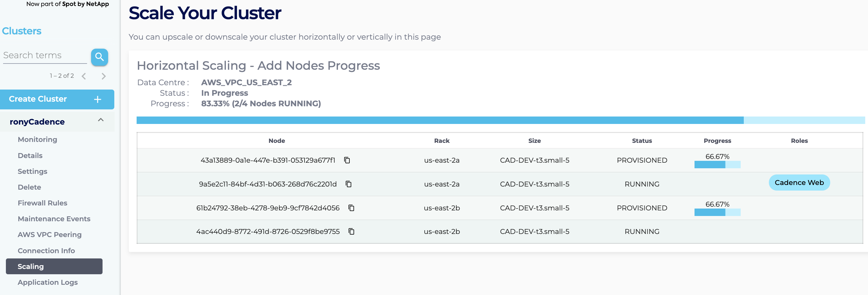The image size is (868, 295).
Task: Copy node ID starting with 61b24792
Action: (351, 208)
